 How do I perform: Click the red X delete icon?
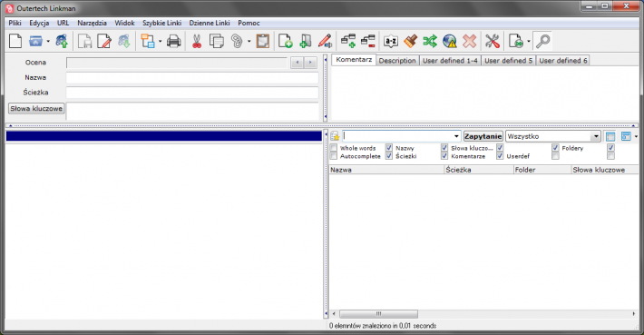(x=470, y=41)
